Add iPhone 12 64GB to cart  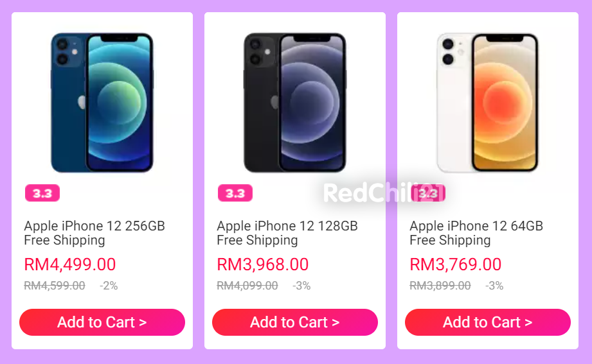[x=488, y=322]
